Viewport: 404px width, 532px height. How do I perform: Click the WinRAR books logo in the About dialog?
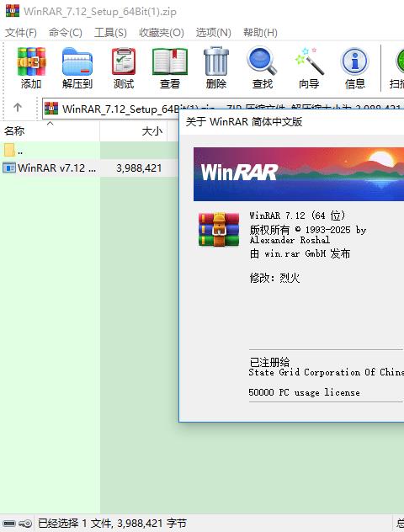coord(219,229)
